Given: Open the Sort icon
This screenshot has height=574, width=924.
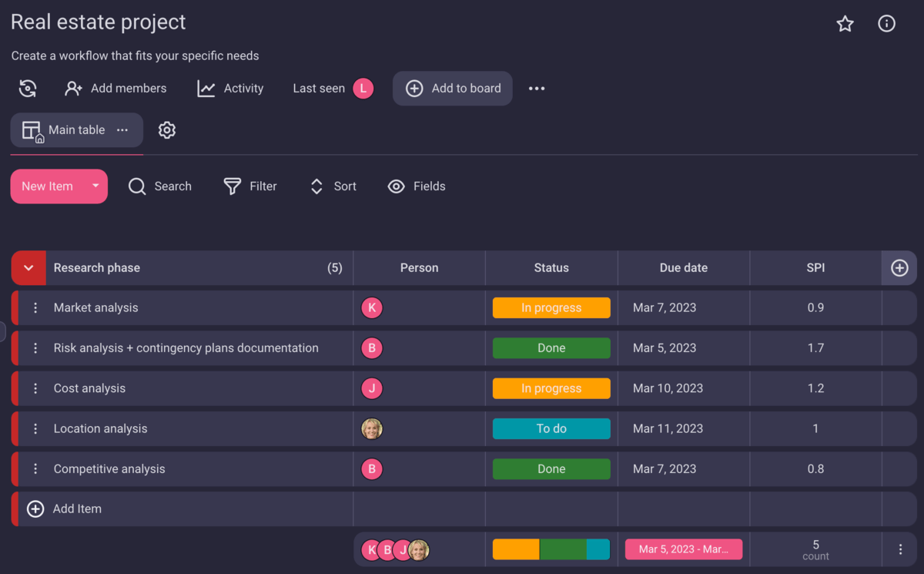Looking at the screenshot, I should (316, 186).
